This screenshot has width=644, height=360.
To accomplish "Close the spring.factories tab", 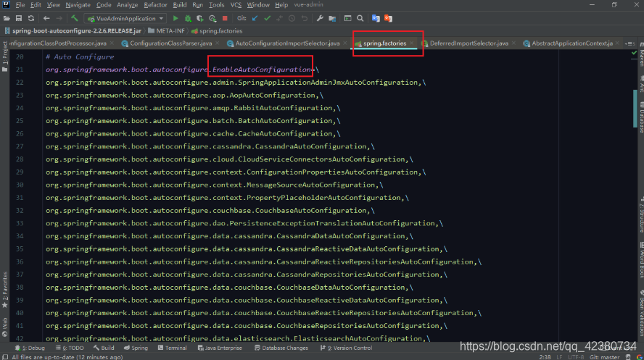I will point(411,43).
